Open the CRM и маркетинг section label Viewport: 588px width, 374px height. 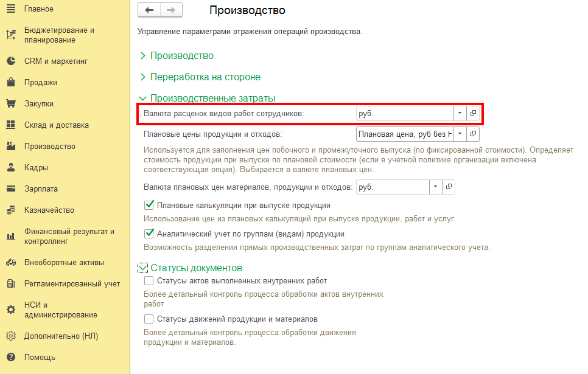56,61
